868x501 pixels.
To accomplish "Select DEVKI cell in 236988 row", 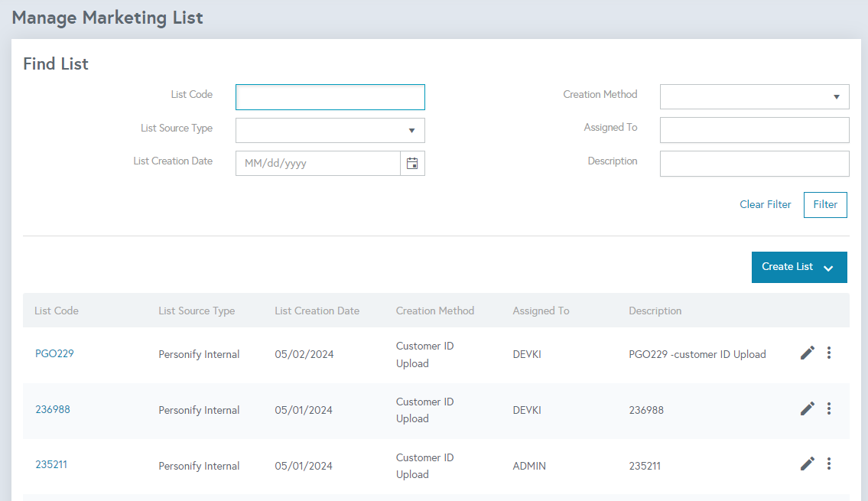I will 527,410.
